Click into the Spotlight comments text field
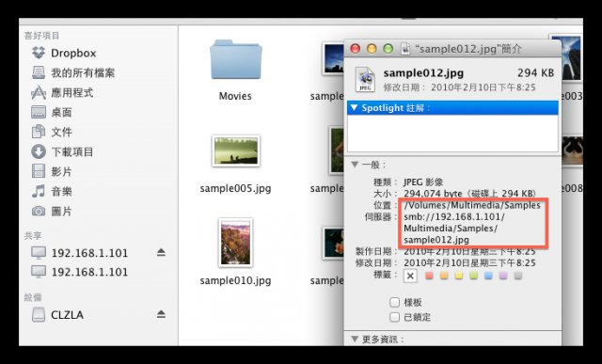Image resolution: width=602 pixels, height=364 pixels. tap(452, 133)
